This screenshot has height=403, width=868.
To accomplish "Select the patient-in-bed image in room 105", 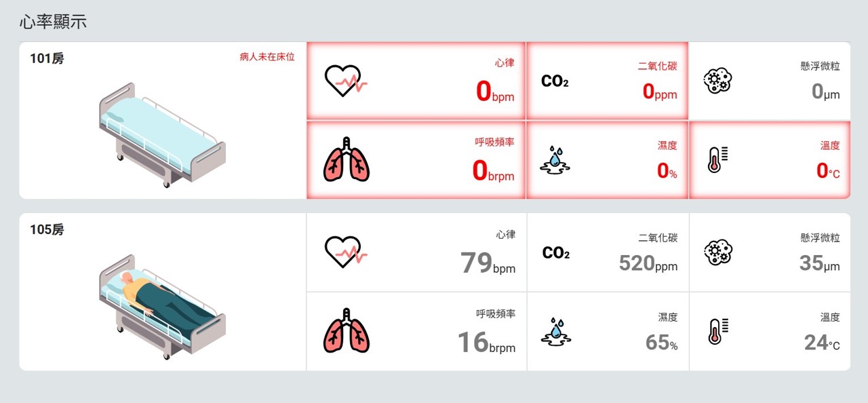I will (x=162, y=307).
